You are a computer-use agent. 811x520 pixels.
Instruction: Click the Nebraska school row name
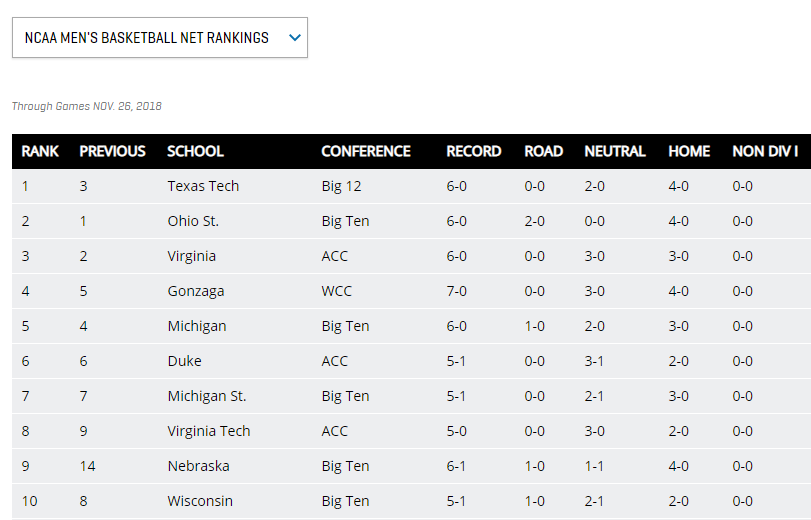[x=198, y=466]
